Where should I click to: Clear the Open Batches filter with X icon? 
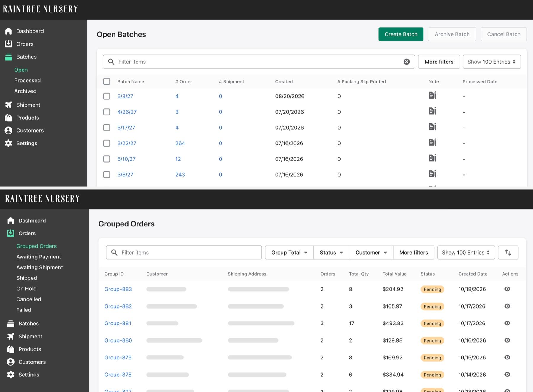tap(407, 62)
